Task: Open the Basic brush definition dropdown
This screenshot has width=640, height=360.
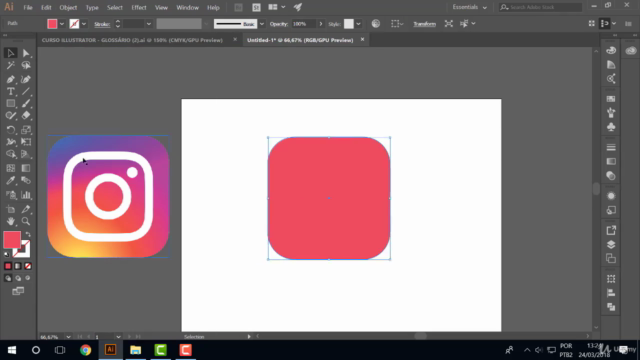Action: tap(262, 24)
